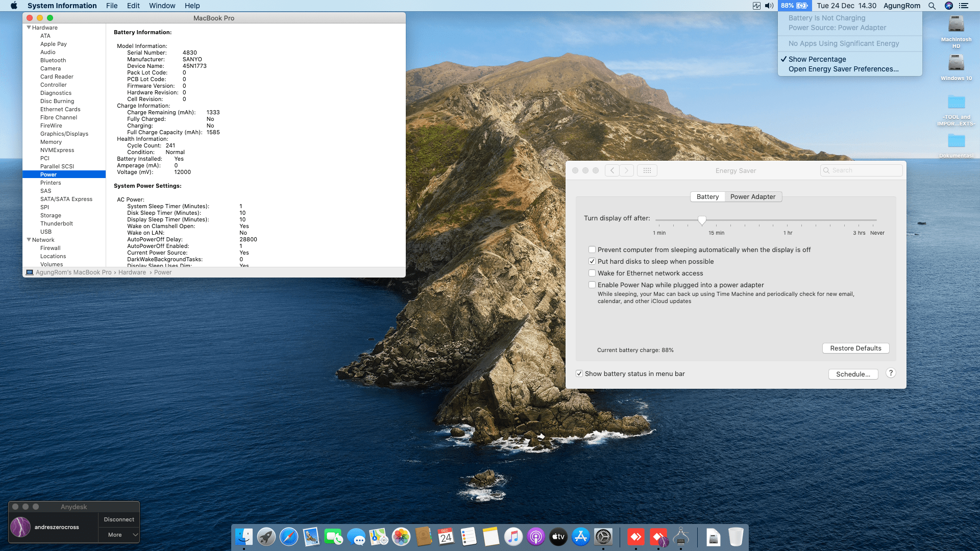
Task: Click the Turn display off after slider knob
Action: 702,220
